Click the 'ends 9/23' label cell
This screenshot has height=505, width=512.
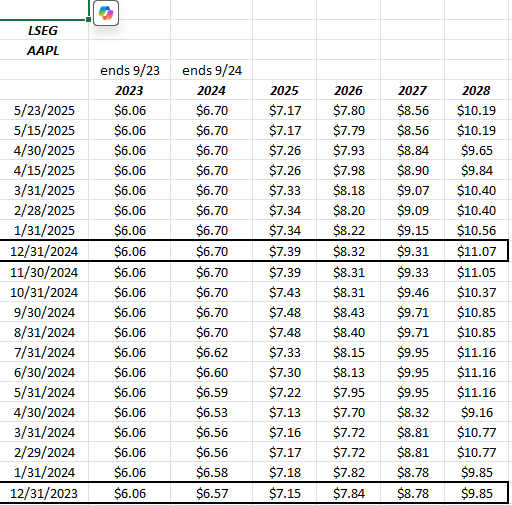point(130,70)
